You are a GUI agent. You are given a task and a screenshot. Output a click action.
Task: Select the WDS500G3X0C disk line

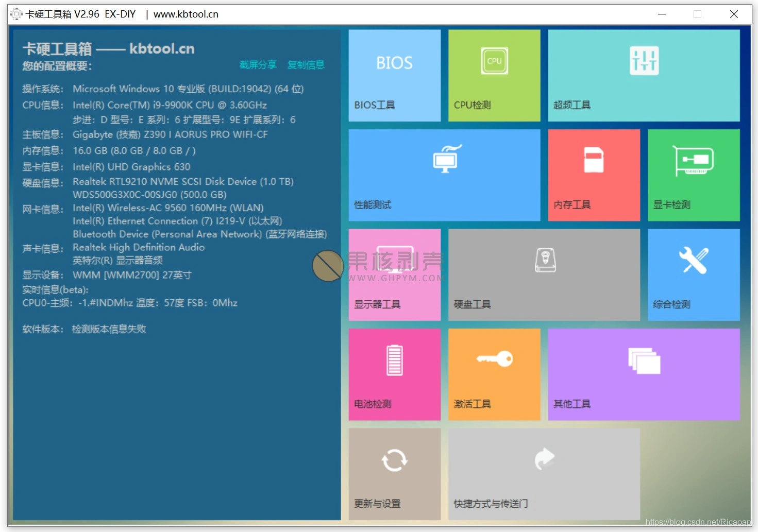tap(149, 195)
